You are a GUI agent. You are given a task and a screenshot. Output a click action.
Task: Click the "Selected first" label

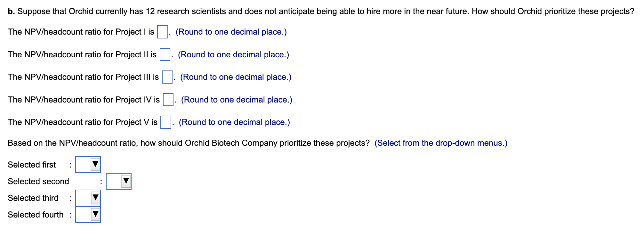(32, 165)
